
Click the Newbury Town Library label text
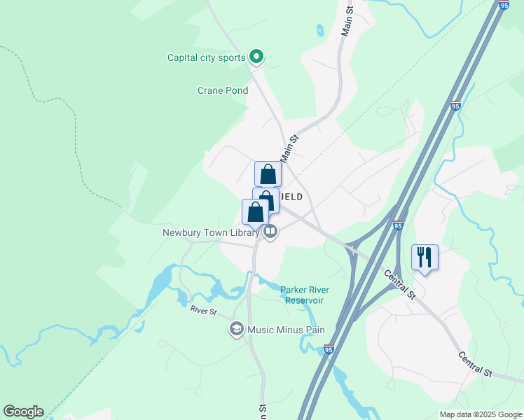[211, 232]
